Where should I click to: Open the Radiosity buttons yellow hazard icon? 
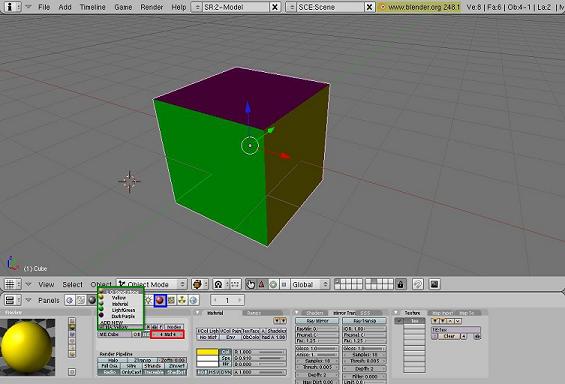(x=182, y=300)
